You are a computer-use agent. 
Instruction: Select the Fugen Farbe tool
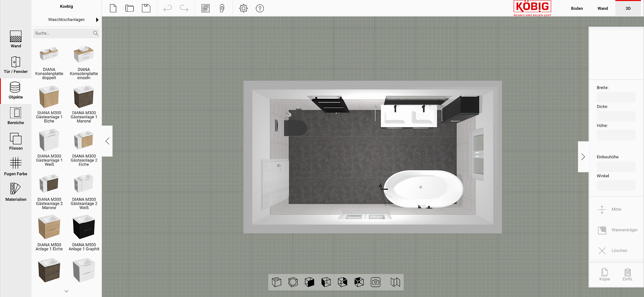(x=16, y=167)
